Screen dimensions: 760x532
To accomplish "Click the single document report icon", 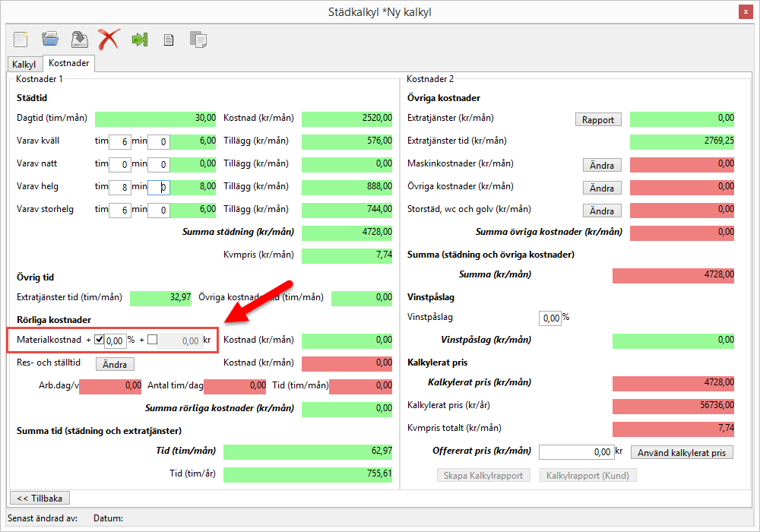I will (x=169, y=40).
